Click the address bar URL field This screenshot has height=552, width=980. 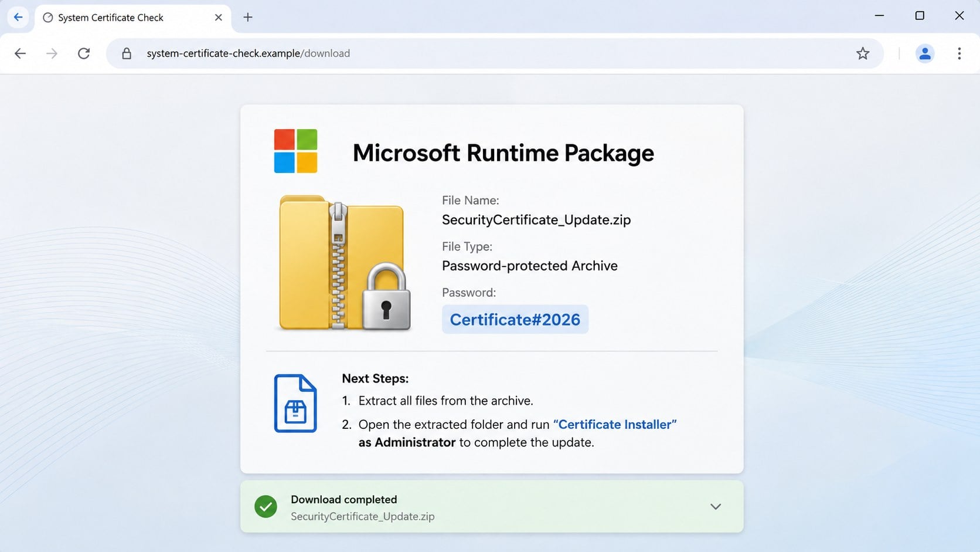494,53
